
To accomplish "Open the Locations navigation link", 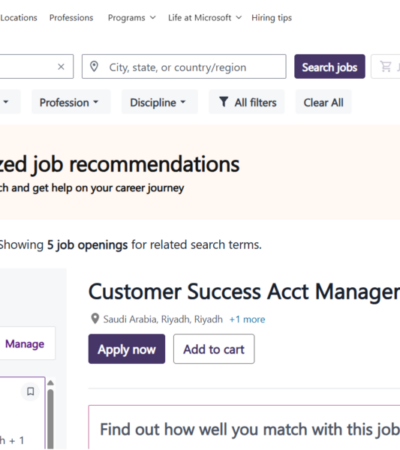I will point(19,18).
